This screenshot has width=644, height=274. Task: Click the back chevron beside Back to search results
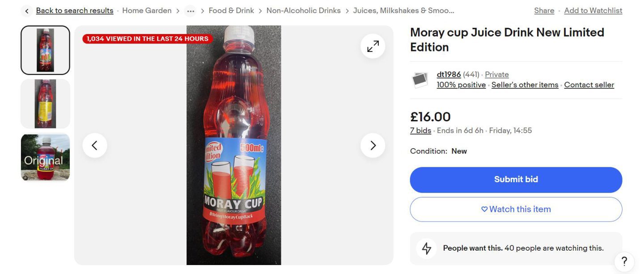(26, 10)
